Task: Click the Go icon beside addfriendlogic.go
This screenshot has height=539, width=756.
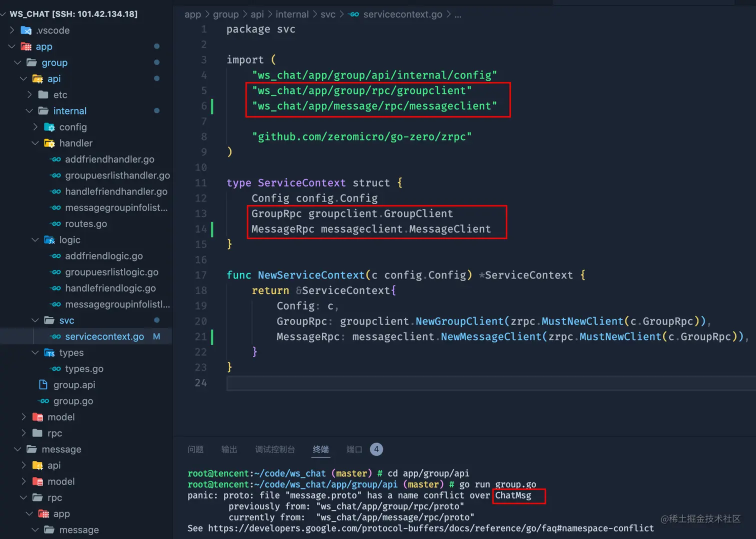Action: tap(55, 256)
